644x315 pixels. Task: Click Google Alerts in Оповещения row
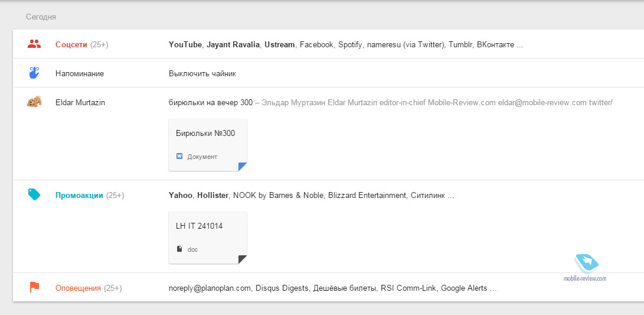click(464, 288)
